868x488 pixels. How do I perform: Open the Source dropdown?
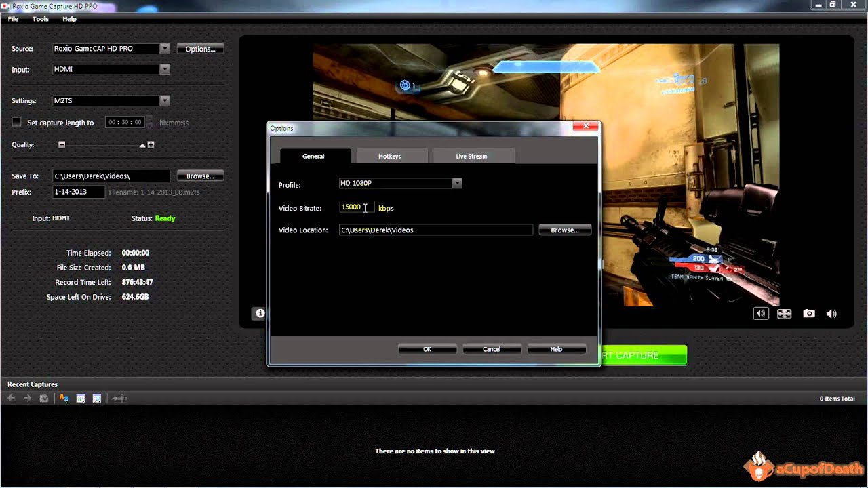[165, 49]
